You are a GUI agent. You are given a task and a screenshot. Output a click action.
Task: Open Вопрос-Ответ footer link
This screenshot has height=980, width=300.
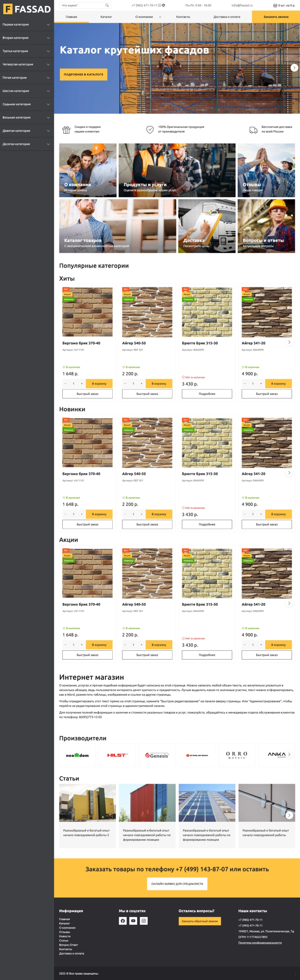(x=68, y=945)
